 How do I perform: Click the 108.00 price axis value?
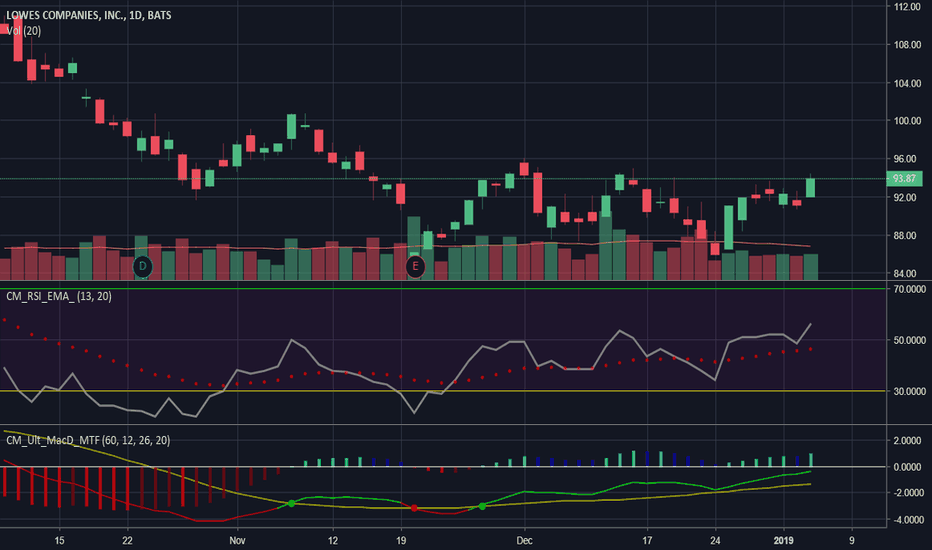tap(907, 45)
